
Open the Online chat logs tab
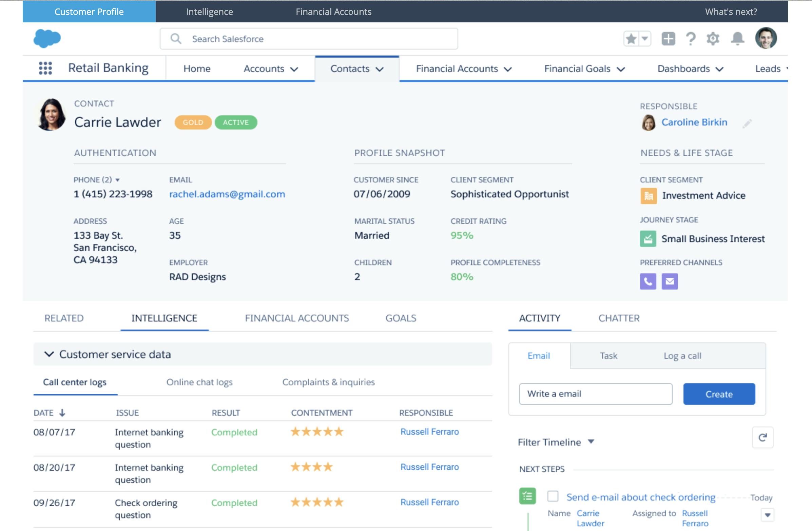pyautogui.click(x=199, y=382)
